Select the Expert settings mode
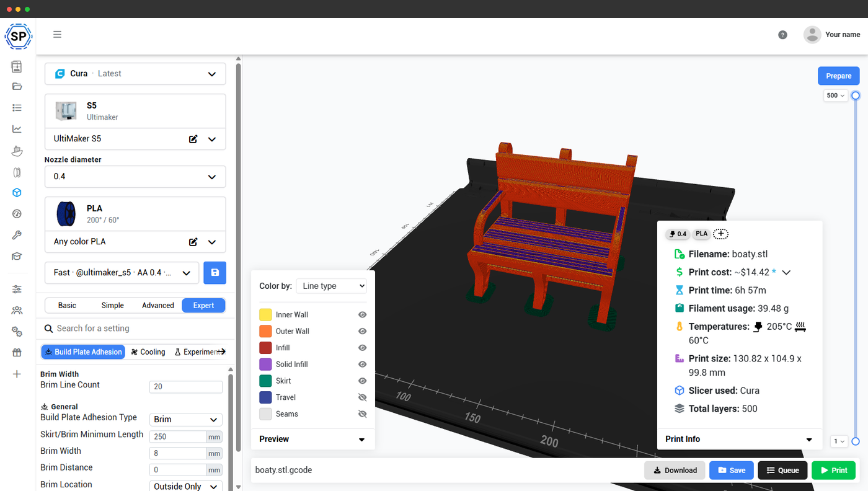This screenshot has width=868, height=491. (203, 306)
